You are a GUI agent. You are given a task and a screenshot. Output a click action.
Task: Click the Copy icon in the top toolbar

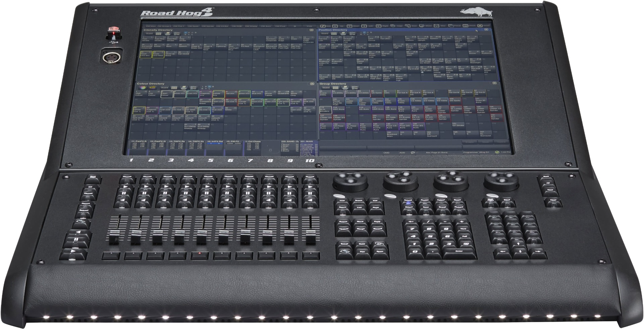click(x=393, y=26)
